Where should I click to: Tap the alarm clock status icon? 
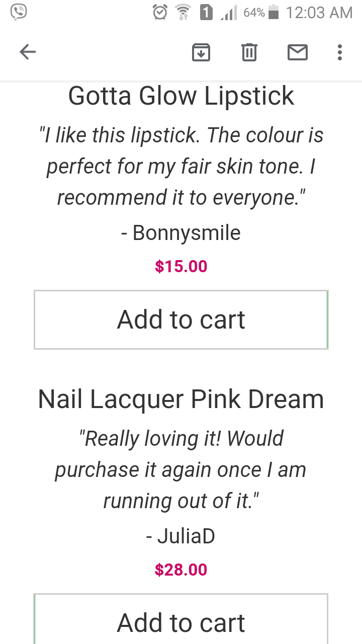click(x=160, y=13)
